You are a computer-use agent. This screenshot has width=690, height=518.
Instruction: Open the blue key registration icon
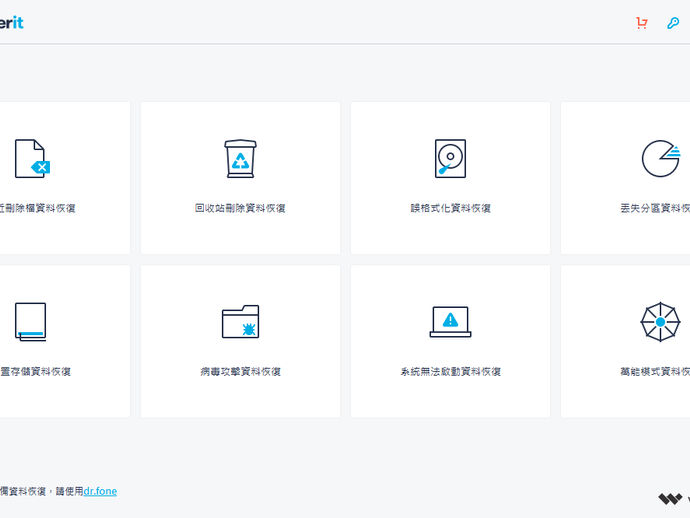coord(673,23)
